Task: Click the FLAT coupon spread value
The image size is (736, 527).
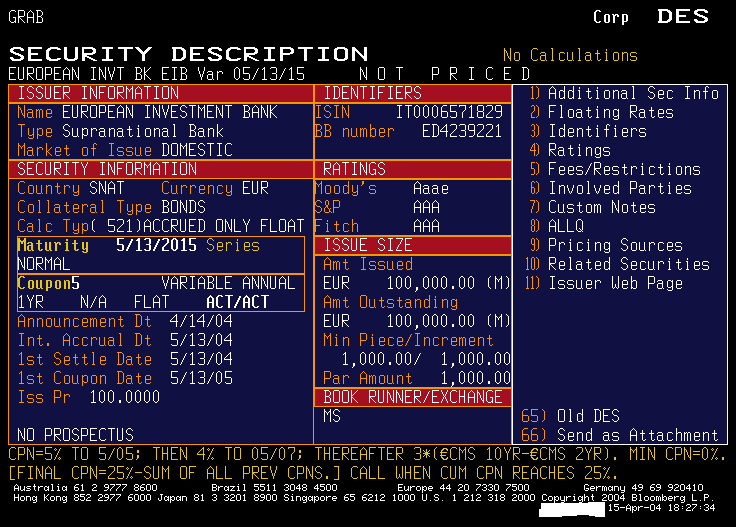Action: click(x=152, y=302)
